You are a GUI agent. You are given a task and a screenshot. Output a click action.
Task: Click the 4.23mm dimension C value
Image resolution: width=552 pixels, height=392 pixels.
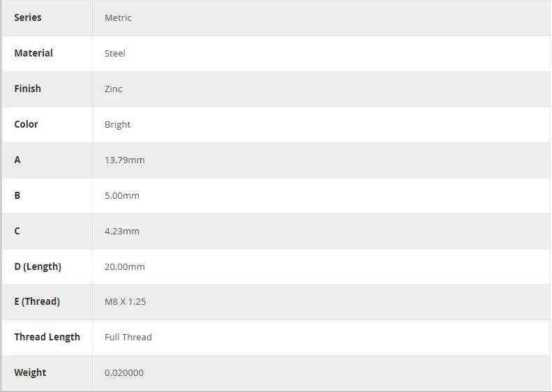click(x=122, y=231)
